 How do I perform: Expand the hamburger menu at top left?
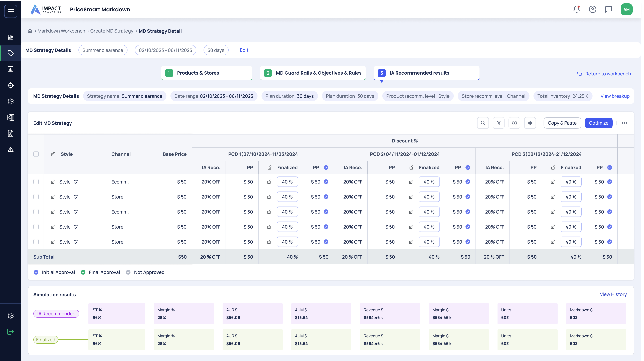pos(11,11)
